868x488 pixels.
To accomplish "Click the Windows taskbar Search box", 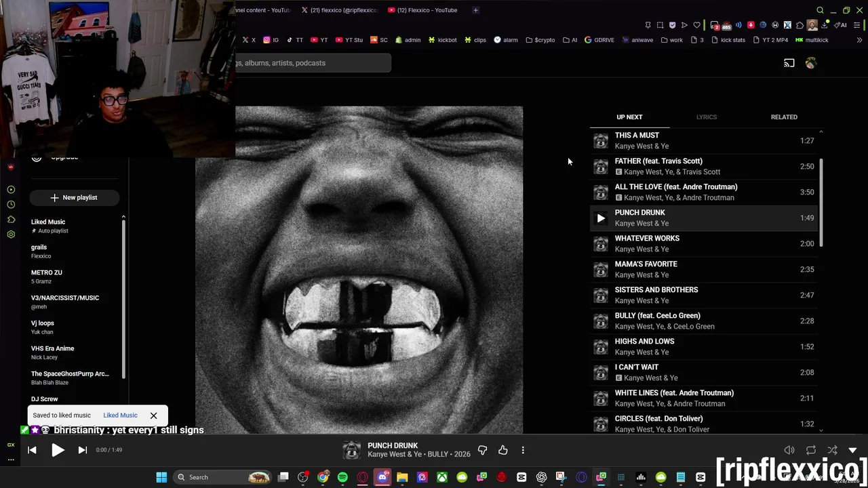I will pyautogui.click(x=224, y=477).
